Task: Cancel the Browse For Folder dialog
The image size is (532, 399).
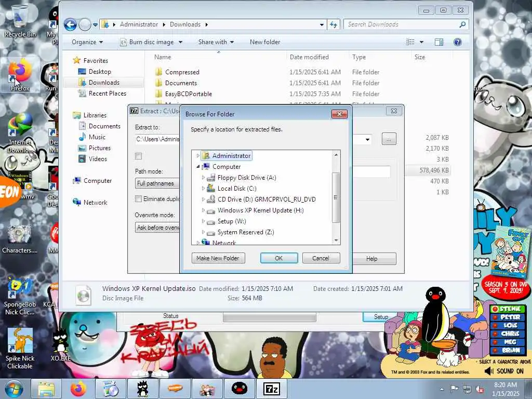Action: point(321,258)
